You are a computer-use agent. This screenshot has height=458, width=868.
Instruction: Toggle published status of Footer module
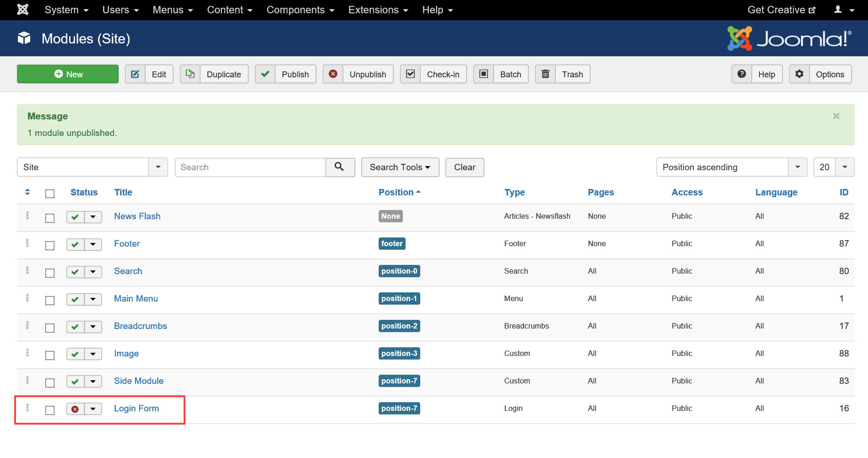(x=75, y=244)
